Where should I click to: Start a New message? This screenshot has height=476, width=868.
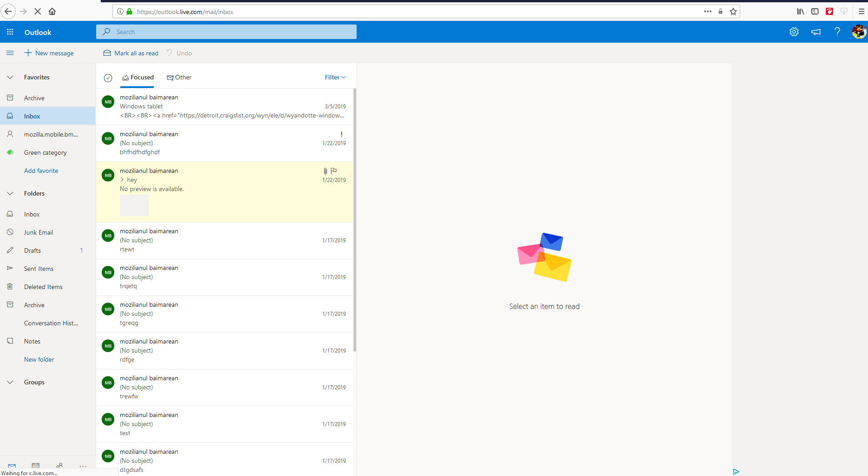click(x=49, y=53)
